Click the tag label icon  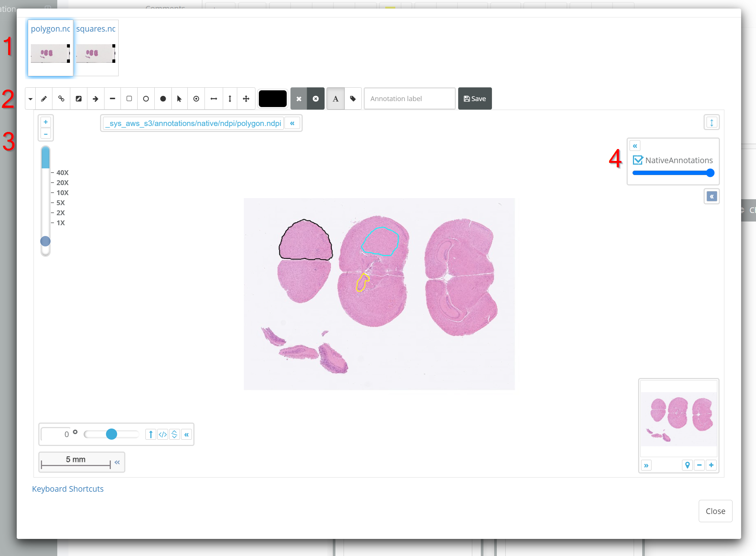353,99
